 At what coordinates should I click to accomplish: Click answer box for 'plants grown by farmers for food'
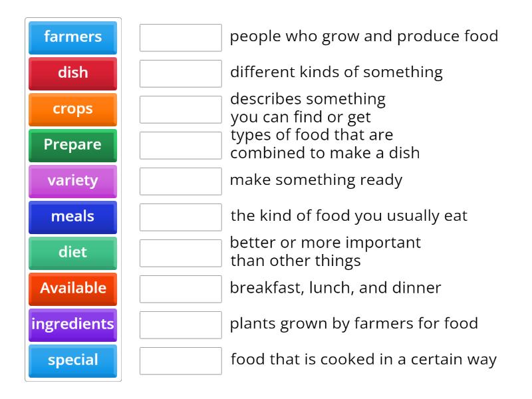(180, 325)
